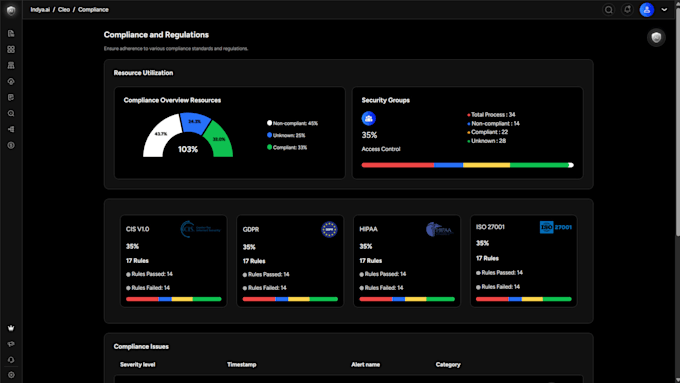
Task: Open the magnifier search-analysis sidebar icon
Action: (11, 114)
